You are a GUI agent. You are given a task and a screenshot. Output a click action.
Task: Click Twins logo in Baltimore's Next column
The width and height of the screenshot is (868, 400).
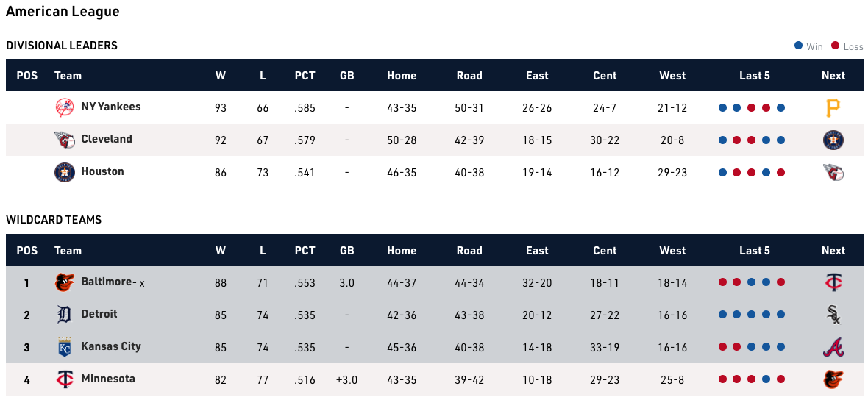point(833,282)
